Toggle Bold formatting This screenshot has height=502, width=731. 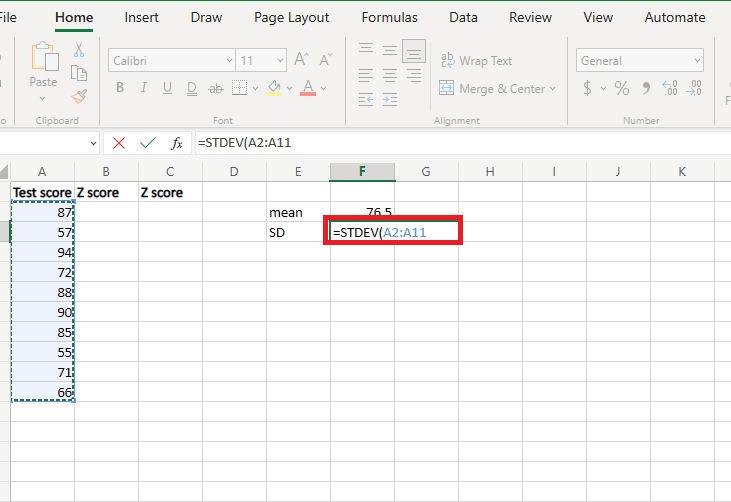pos(120,88)
